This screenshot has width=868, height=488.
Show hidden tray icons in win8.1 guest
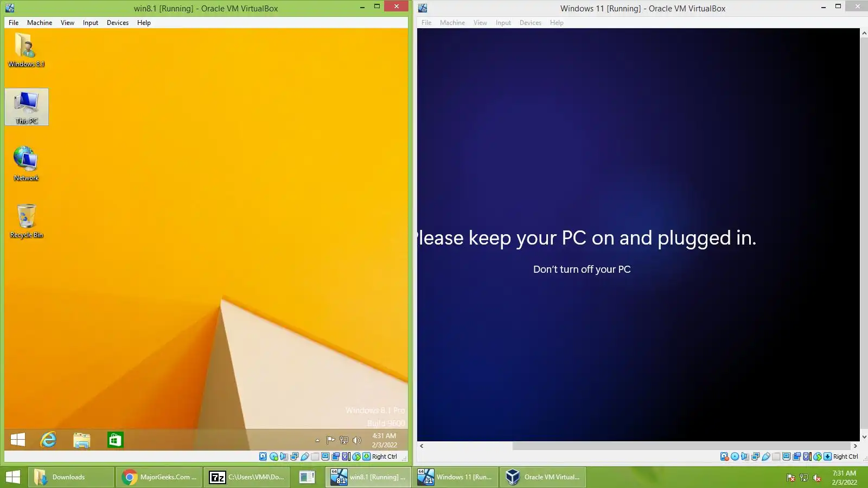317,440
